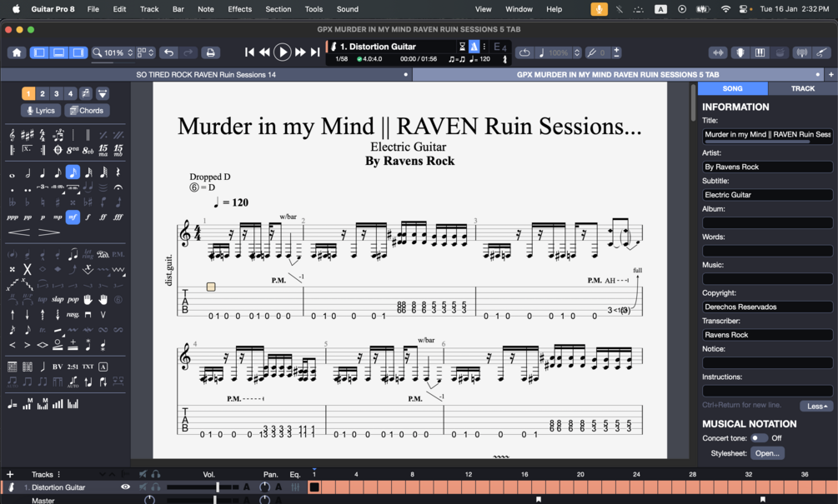The height and width of the screenshot is (504, 838).
Task: Add a crescendo hairpin
Action: click(x=18, y=232)
